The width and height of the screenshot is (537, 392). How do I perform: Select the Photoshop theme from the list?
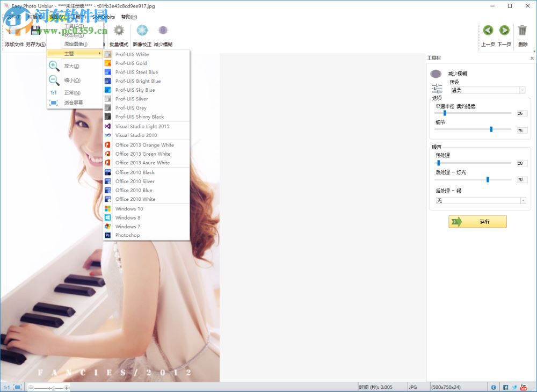pos(127,235)
